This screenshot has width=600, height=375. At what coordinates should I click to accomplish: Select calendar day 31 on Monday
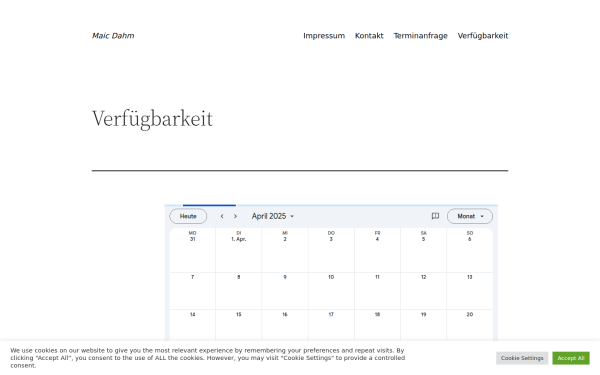pos(192,239)
